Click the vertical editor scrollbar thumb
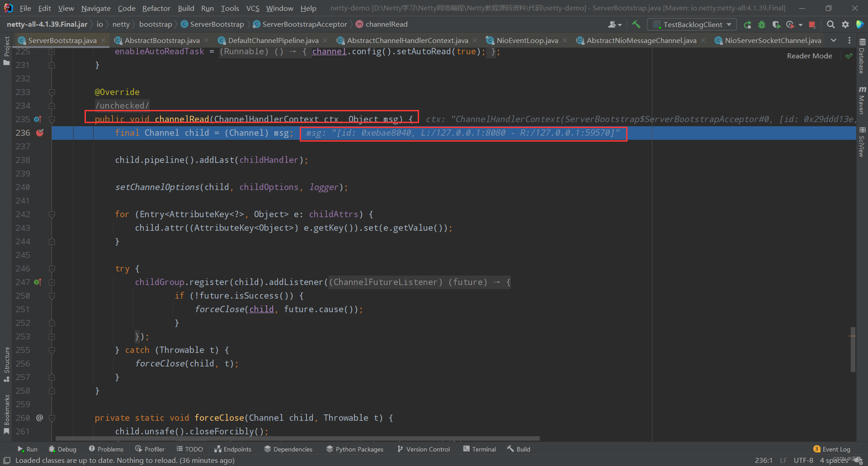868x466 pixels. coord(853,349)
